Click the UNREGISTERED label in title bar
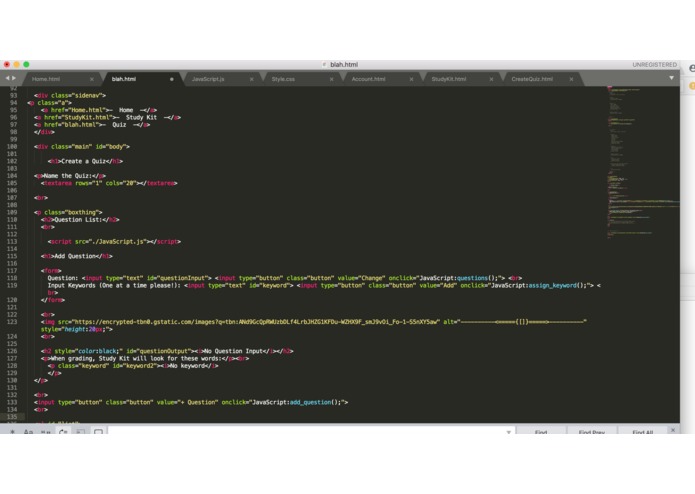 654,65
